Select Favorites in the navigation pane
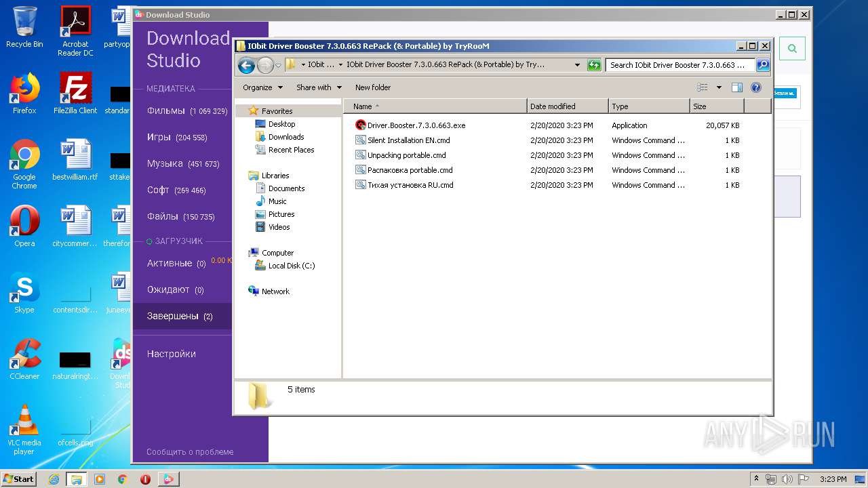This screenshot has width=868, height=488. [x=277, y=111]
